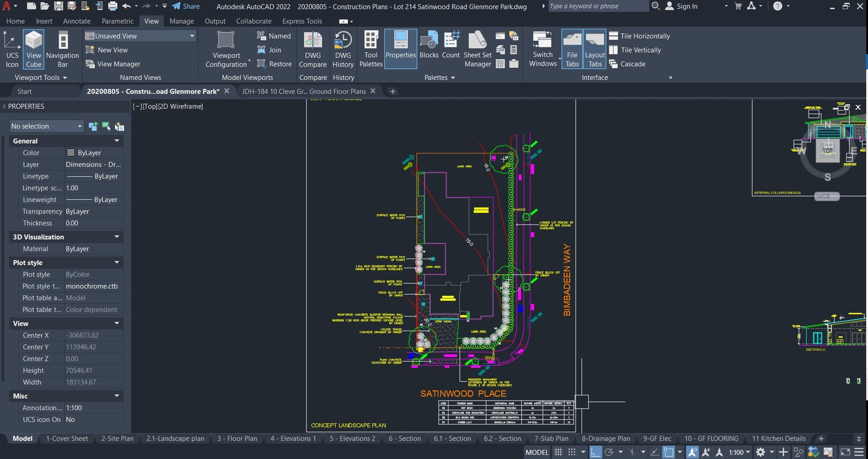Open the Tool Palettes panel
868x459 pixels.
pyautogui.click(x=371, y=49)
